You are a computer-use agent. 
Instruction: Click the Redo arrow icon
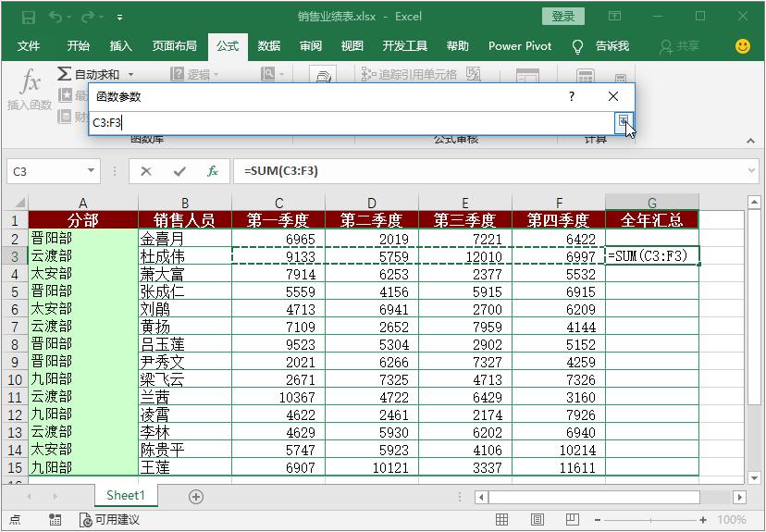pyautogui.click(x=89, y=17)
